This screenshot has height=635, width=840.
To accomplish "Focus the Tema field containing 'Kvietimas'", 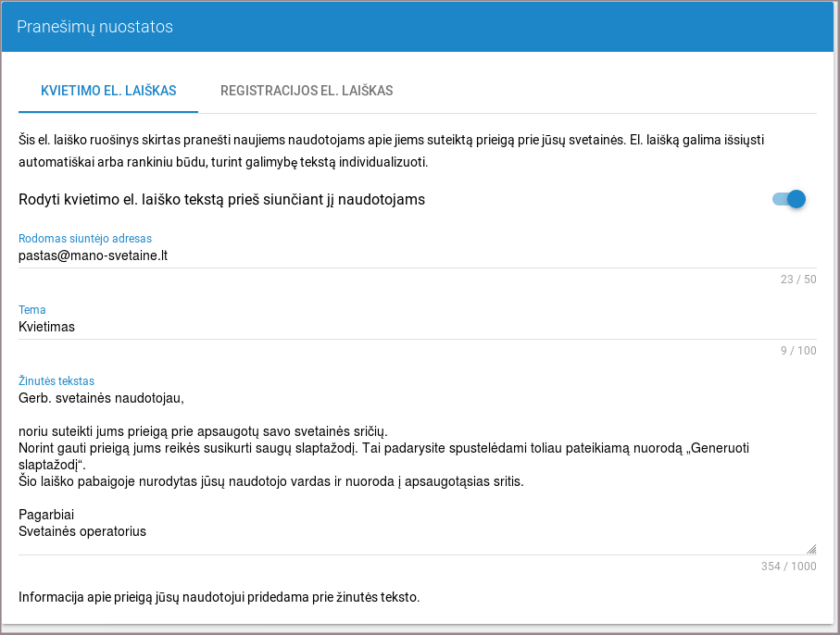I will point(417,327).
